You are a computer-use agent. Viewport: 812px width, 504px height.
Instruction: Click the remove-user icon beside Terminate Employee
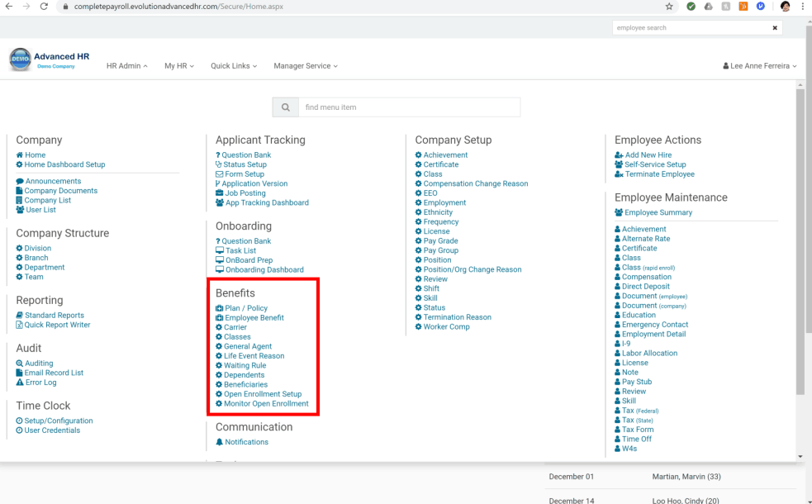tap(619, 174)
